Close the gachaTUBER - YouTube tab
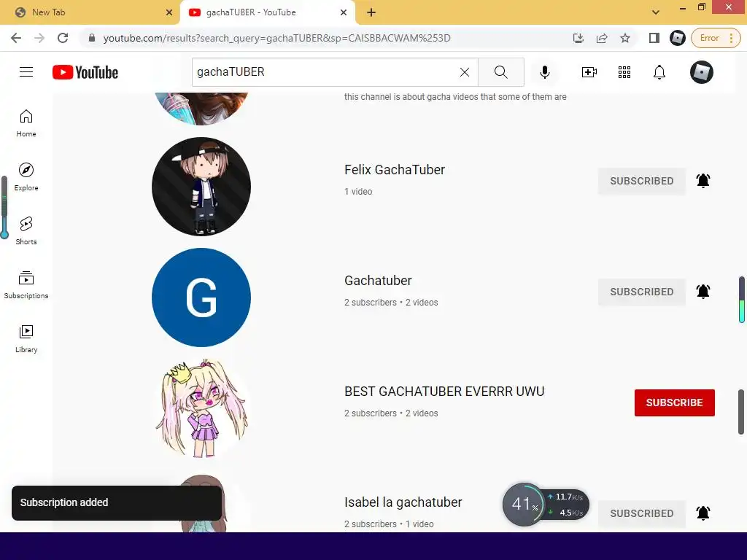 344,12
